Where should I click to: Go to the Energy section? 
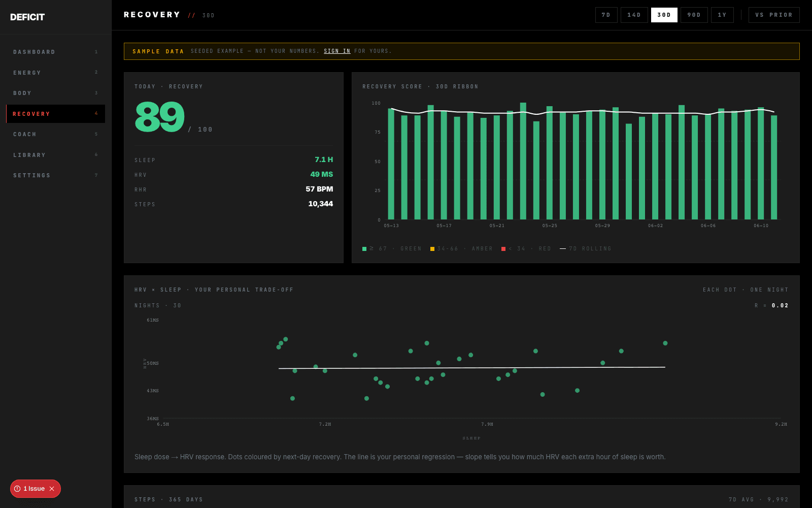[56, 73]
